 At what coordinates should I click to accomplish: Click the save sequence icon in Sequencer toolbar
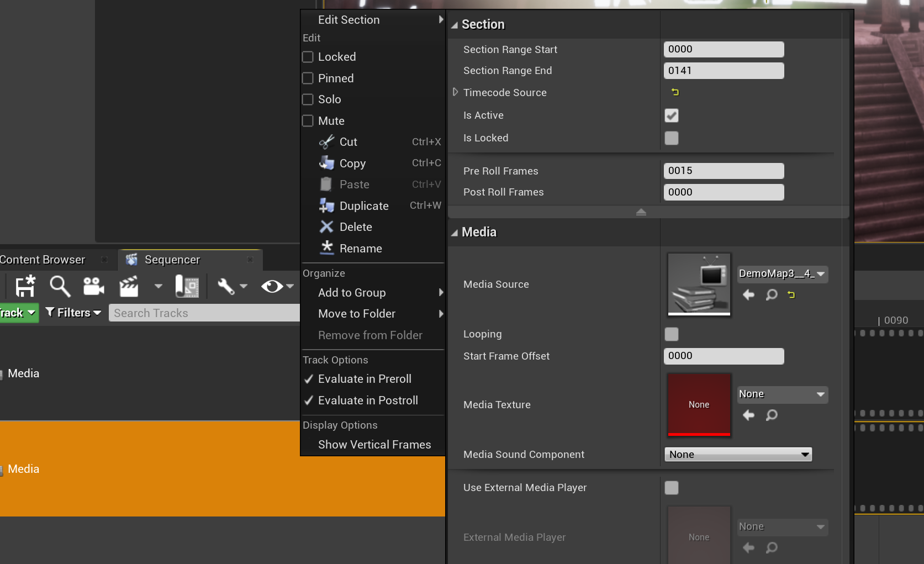pos(25,286)
